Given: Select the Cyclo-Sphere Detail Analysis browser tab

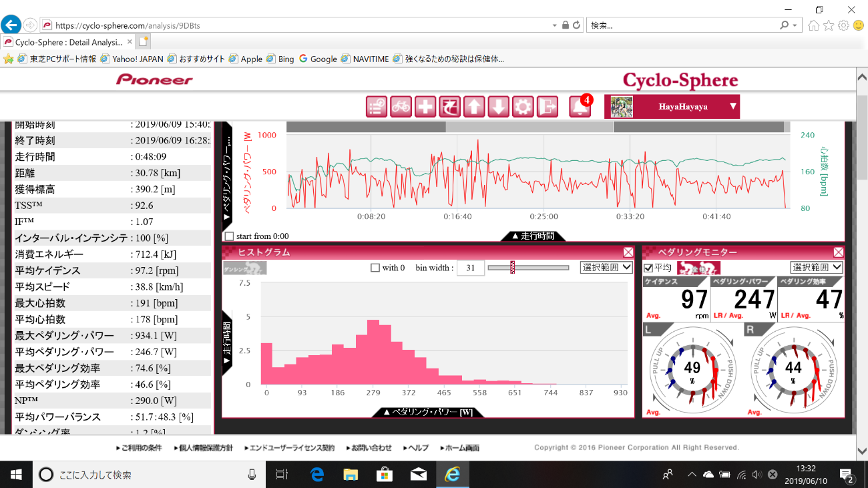Looking at the screenshot, I should point(67,41).
